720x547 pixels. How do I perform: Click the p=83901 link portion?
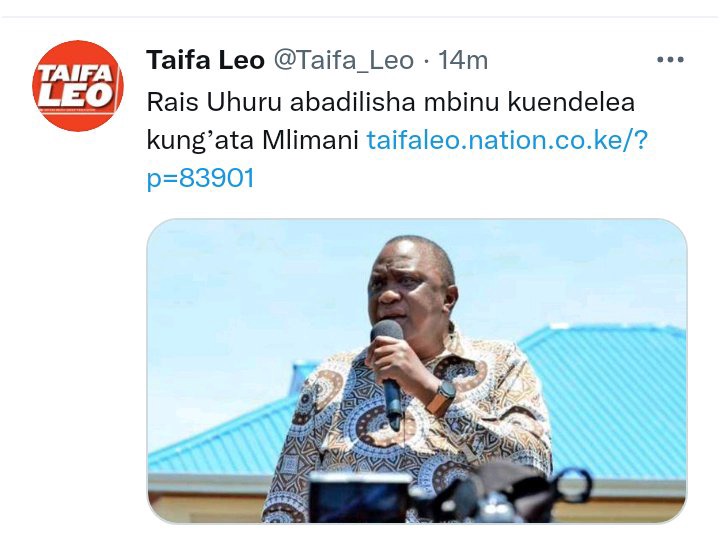(x=200, y=178)
